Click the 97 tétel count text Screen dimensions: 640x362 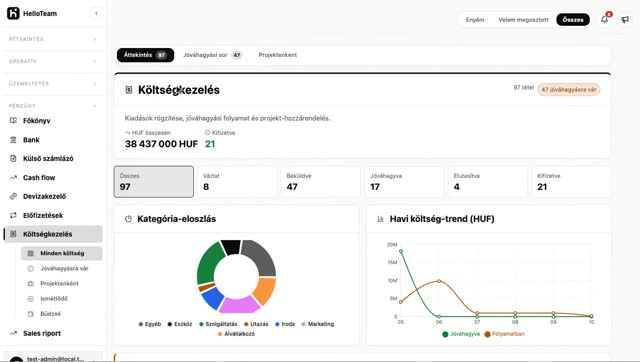coord(523,87)
